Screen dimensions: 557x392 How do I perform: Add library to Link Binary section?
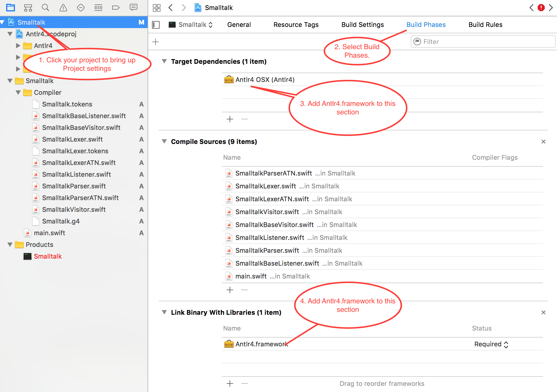tap(230, 384)
